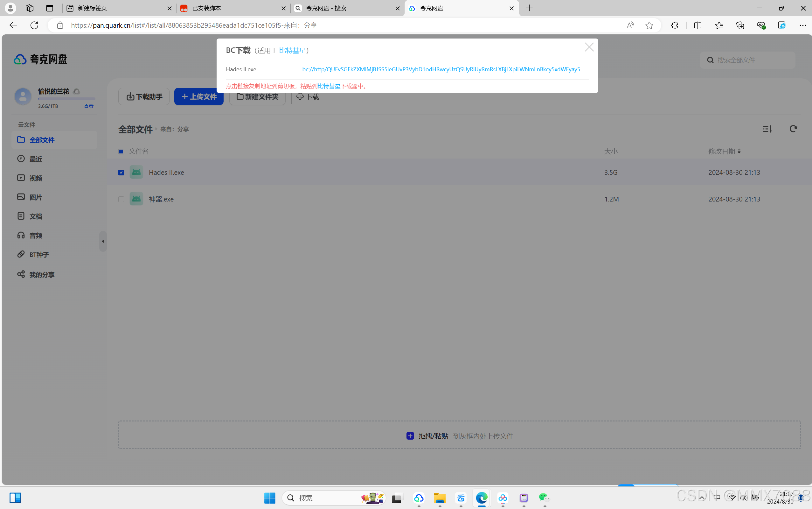Viewport: 812px width, 509px height.
Task: Open the 我的分享 share icon in sidebar
Action: [21, 274]
